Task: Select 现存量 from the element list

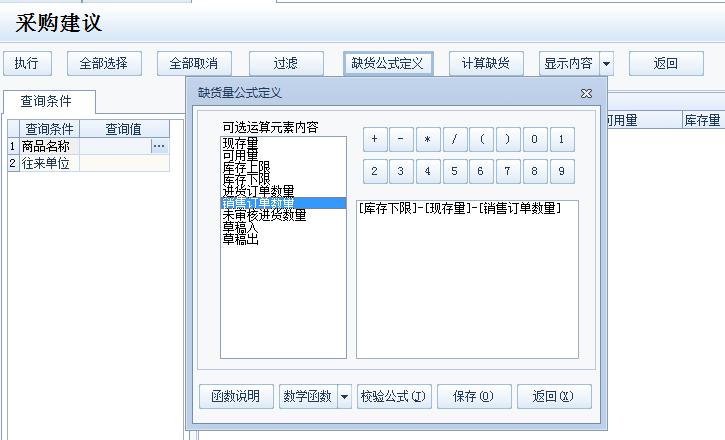Action: (x=240, y=144)
